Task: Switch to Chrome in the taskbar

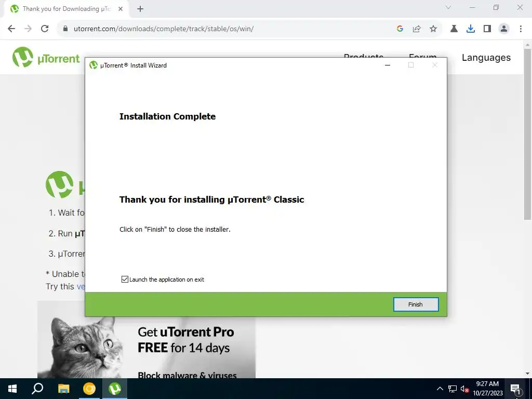Action: pos(89,389)
